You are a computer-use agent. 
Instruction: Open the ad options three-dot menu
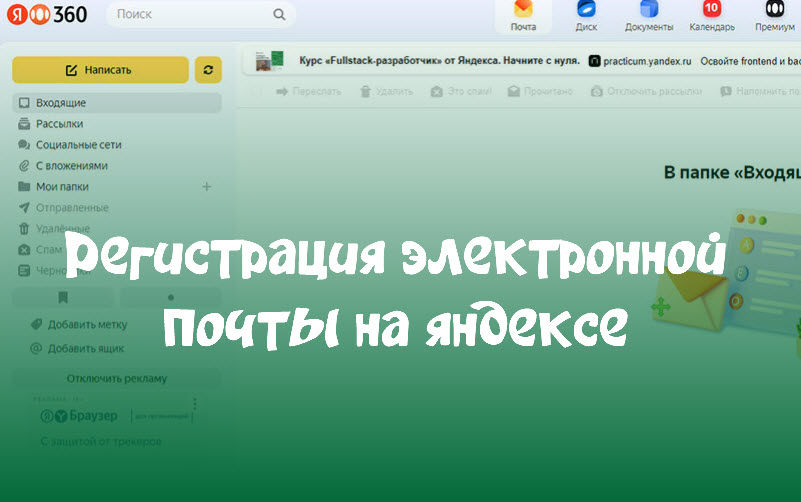tap(195, 404)
